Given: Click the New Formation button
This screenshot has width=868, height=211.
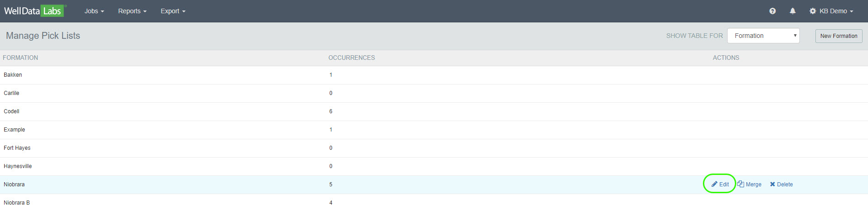Looking at the screenshot, I should click(x=838, y=36).
